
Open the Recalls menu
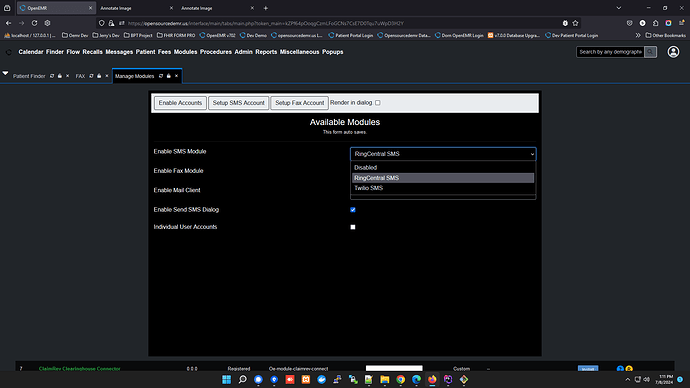[x=92, y=52]
